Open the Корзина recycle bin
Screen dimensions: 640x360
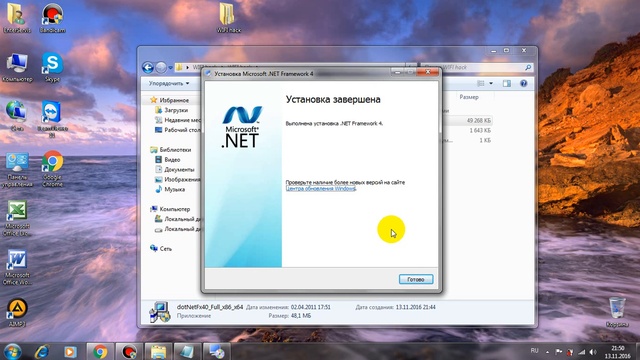[617, 312]
